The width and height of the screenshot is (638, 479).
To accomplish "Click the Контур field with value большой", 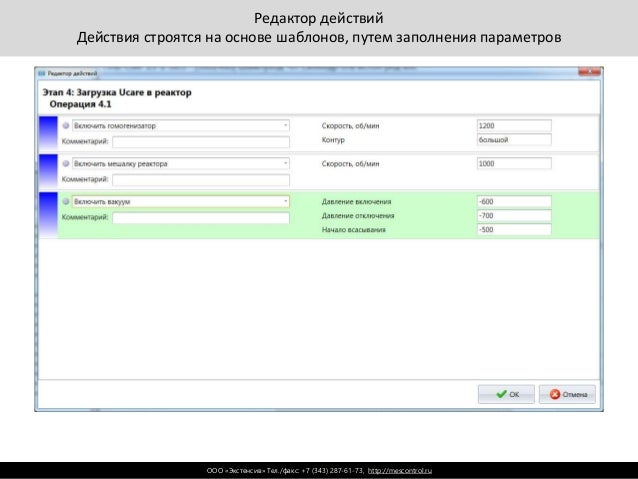I will tap(514, 140).
